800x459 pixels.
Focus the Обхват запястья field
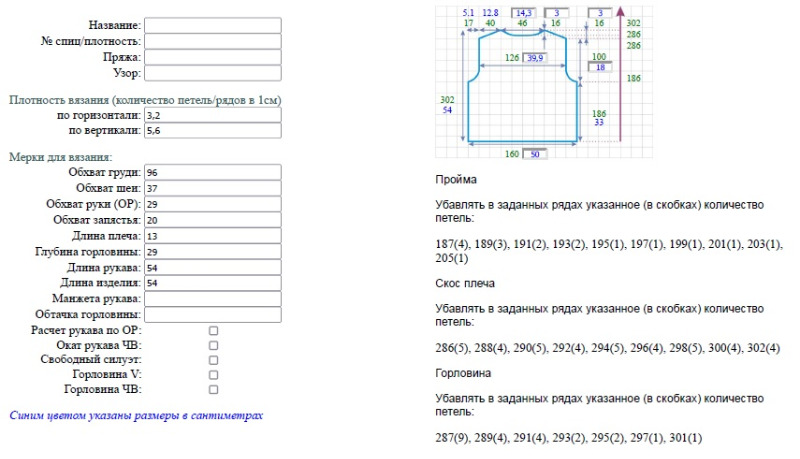pyautogui.click(x=213, y=220)
